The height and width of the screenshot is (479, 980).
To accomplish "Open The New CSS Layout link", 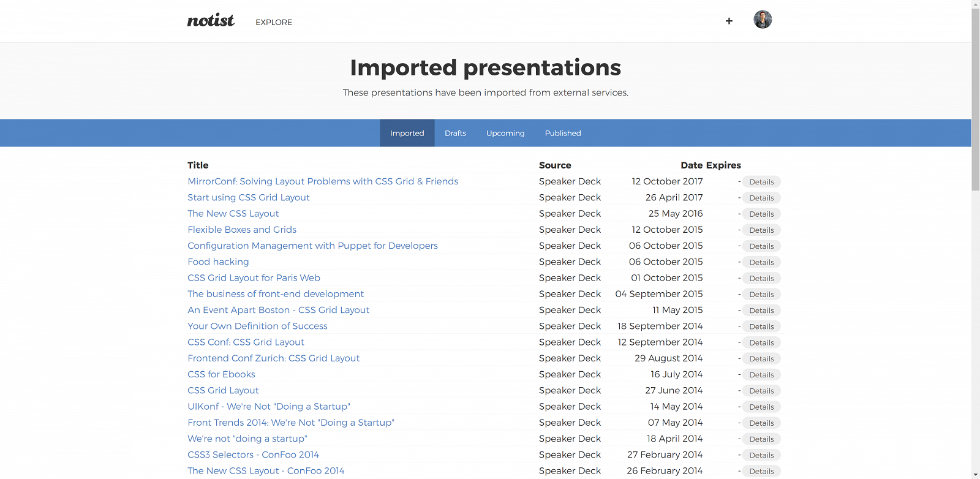I will coord(233,213).
